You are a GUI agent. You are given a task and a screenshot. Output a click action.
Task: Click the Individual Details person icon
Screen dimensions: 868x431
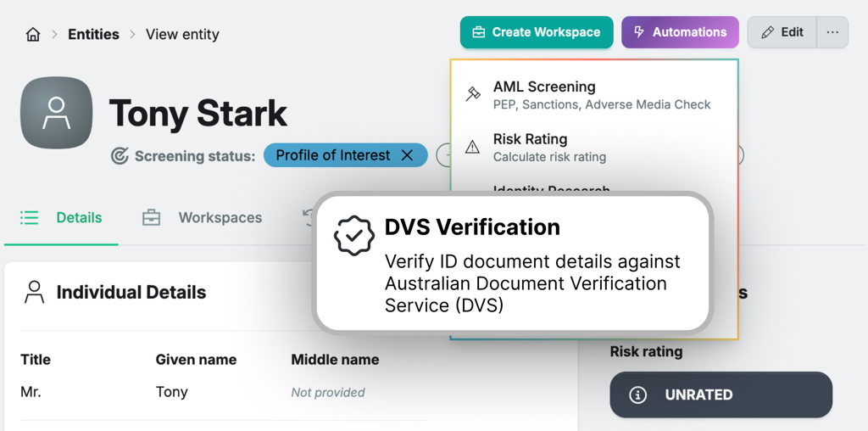(34, 292)
